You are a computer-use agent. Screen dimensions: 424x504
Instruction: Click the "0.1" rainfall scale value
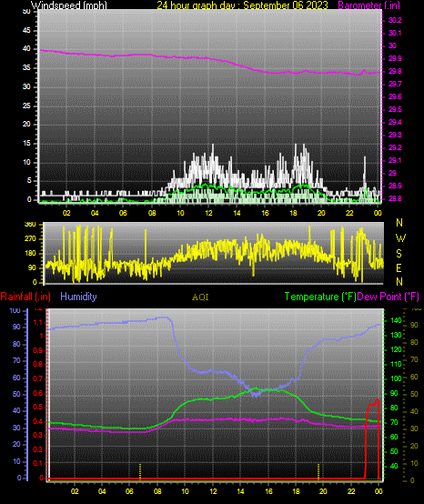click(38, 463)
